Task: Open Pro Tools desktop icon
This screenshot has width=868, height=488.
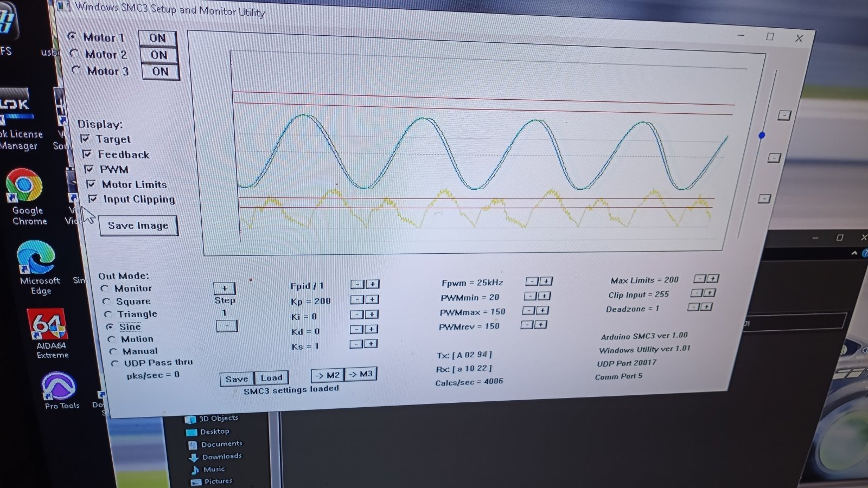Action: tap(60, 390)
